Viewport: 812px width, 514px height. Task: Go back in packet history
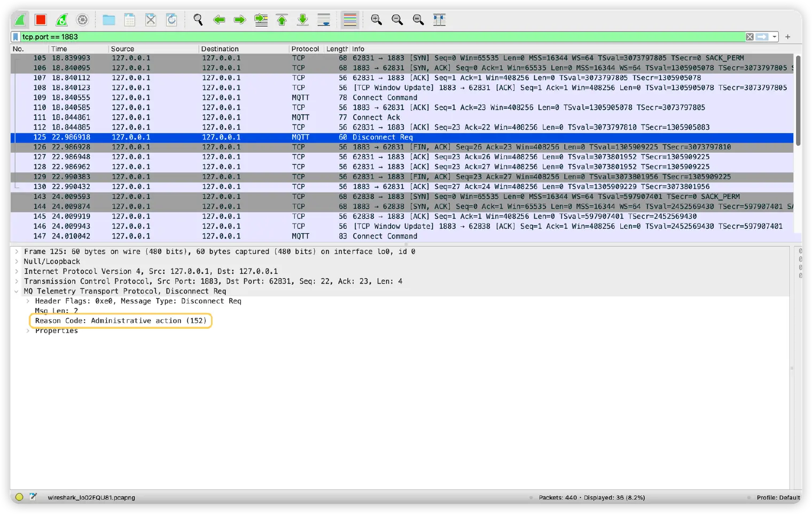point(219,20)
